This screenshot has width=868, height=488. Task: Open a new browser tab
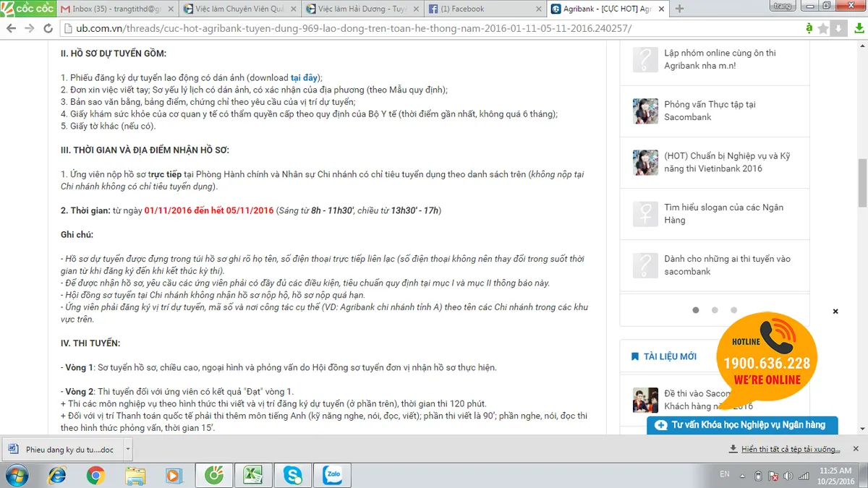(x=679, y=9)
